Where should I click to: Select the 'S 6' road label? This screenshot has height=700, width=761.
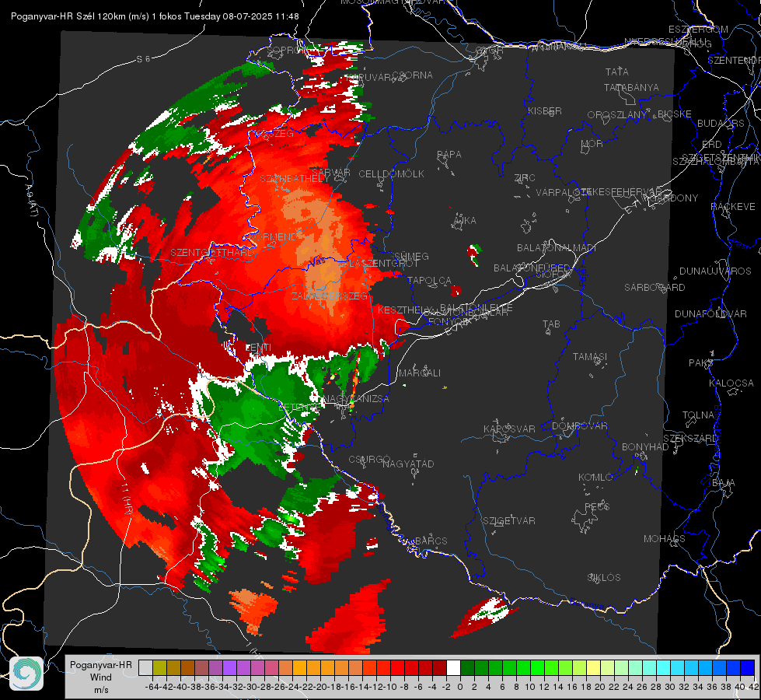(x=143, y=59)
